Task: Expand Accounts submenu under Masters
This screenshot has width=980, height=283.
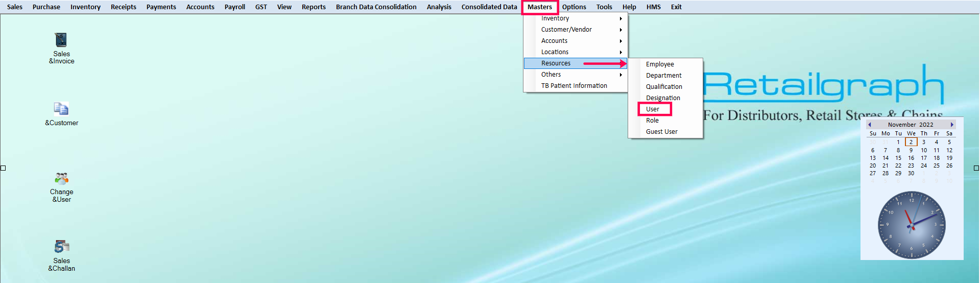Action: coord(576,41)
